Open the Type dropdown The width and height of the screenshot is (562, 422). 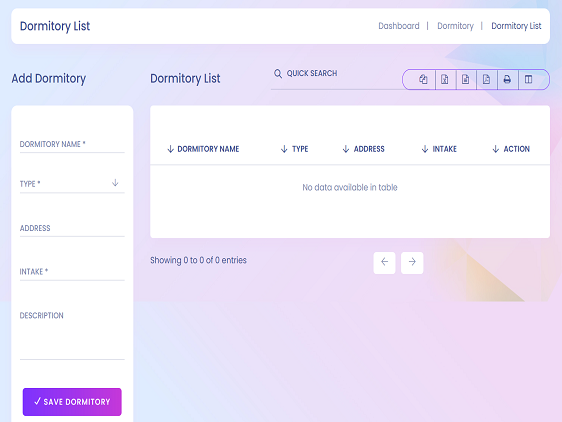[x=72, y=184]
